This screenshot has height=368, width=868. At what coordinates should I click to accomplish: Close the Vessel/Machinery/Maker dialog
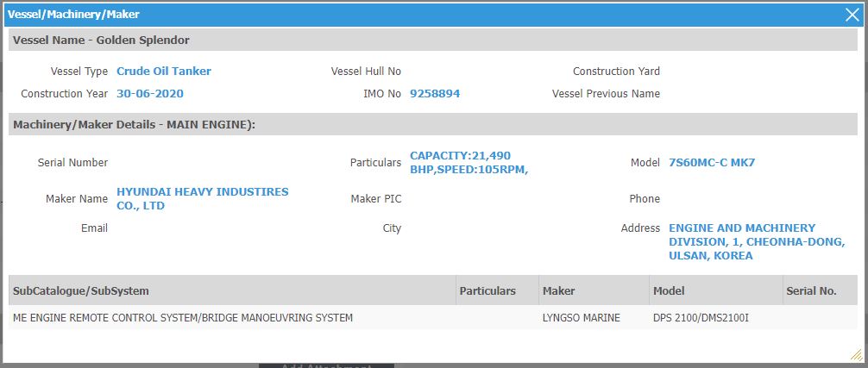click(852, 15)
